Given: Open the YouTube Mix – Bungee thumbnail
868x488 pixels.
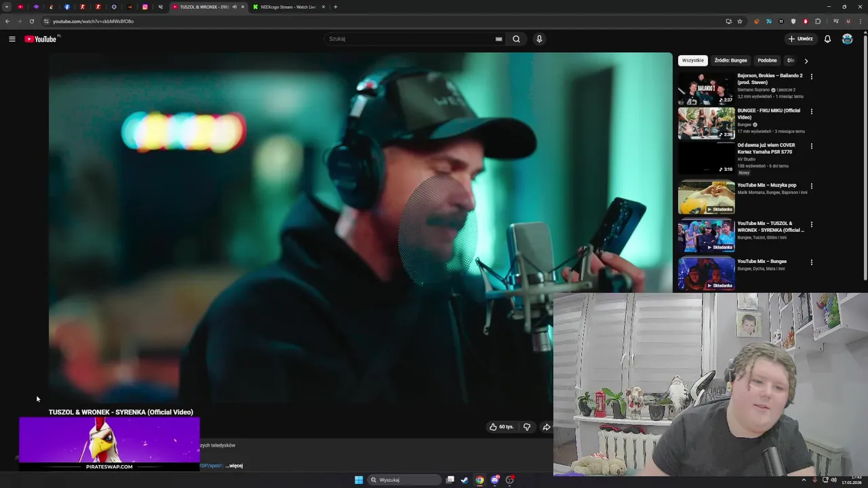Looking at the screenshot, I should [x=706, y=273].
